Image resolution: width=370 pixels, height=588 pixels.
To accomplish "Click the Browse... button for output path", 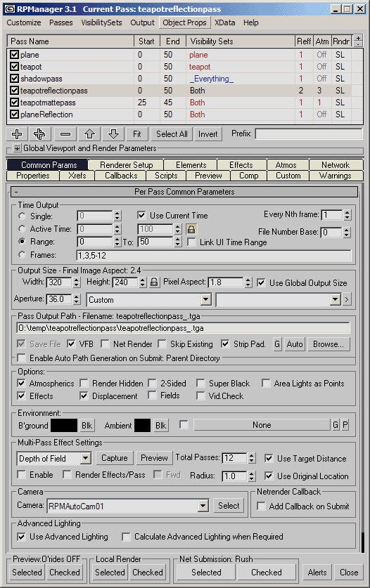I will point(328,344).
